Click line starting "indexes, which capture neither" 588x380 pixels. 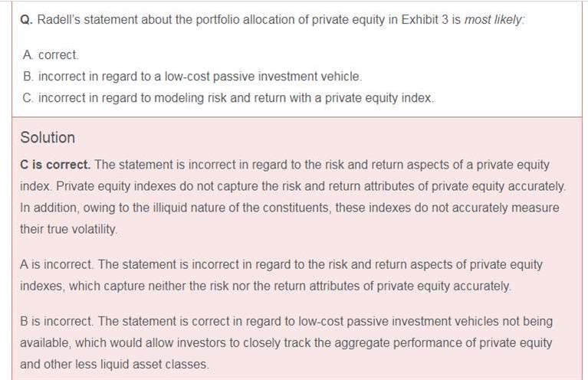click(265, 286)
